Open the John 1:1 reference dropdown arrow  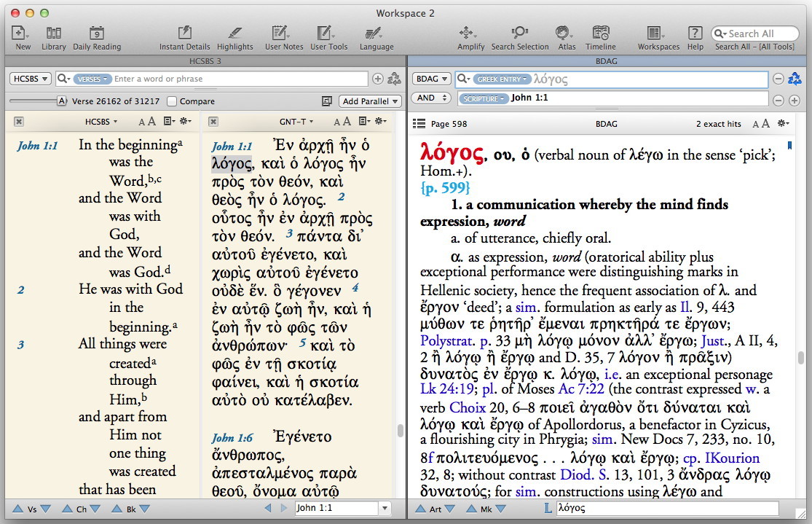[385, 509]
